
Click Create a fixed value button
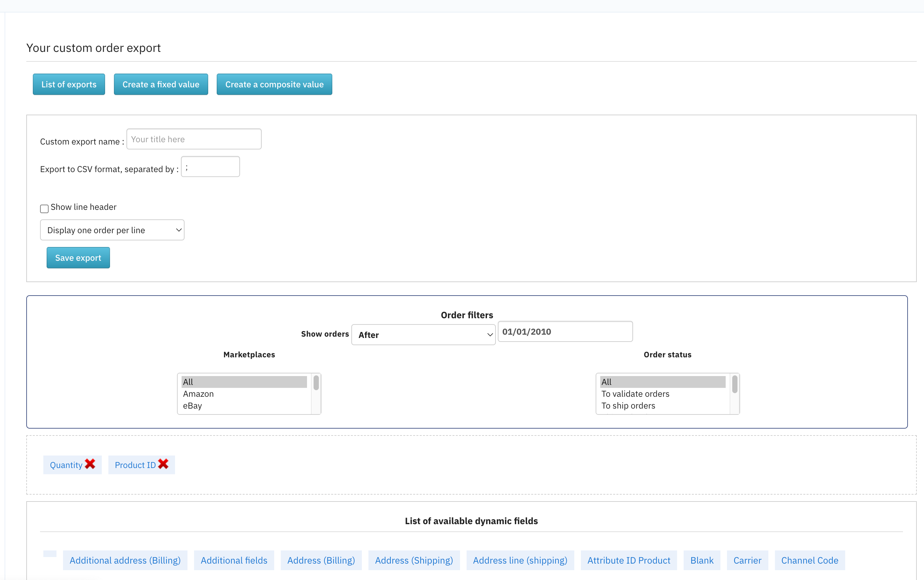[161, 84]
